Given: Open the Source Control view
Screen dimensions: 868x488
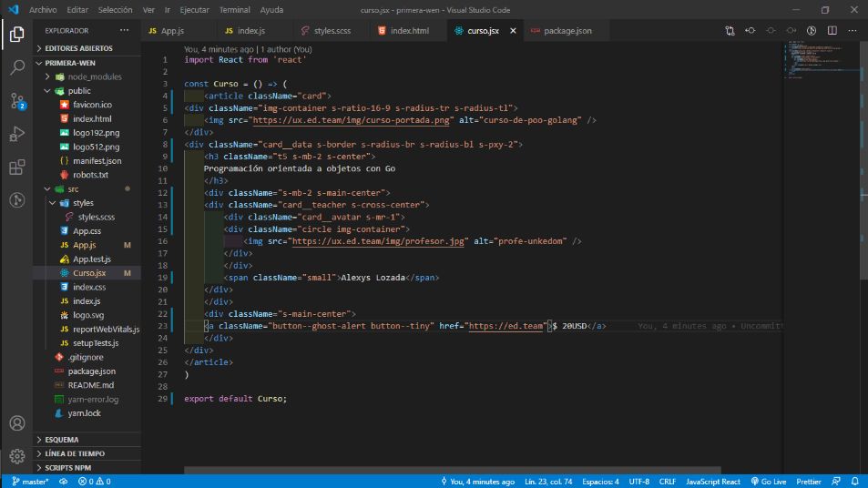Looking at the screenshot, I should coord(16,101).
